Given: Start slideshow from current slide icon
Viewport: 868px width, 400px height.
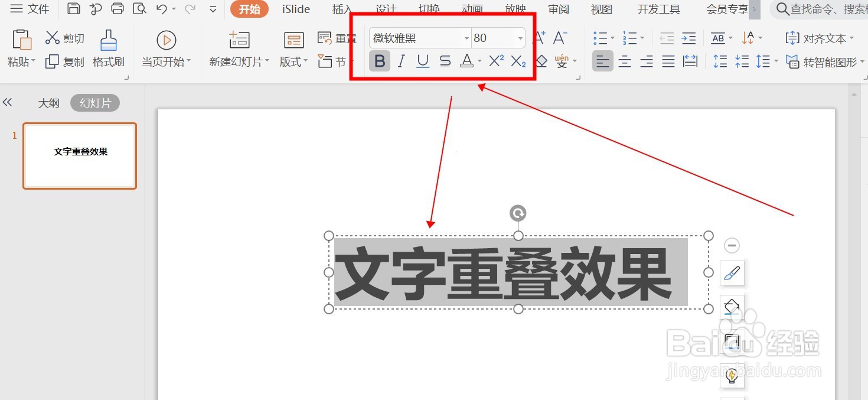Looking at the screenshot, I should pyautogui.click(x=167, y=40).
